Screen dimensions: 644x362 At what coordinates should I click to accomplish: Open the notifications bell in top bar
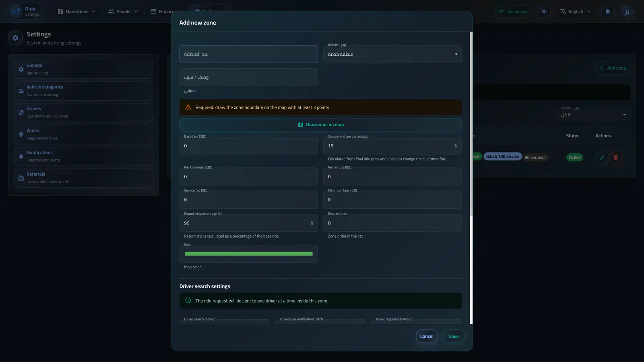pos(608,11)
